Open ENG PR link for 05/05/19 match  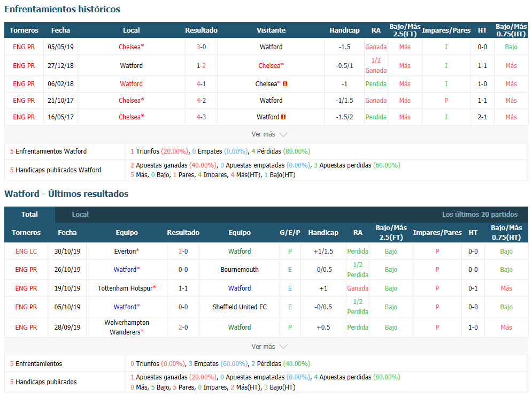click(24, 47)
